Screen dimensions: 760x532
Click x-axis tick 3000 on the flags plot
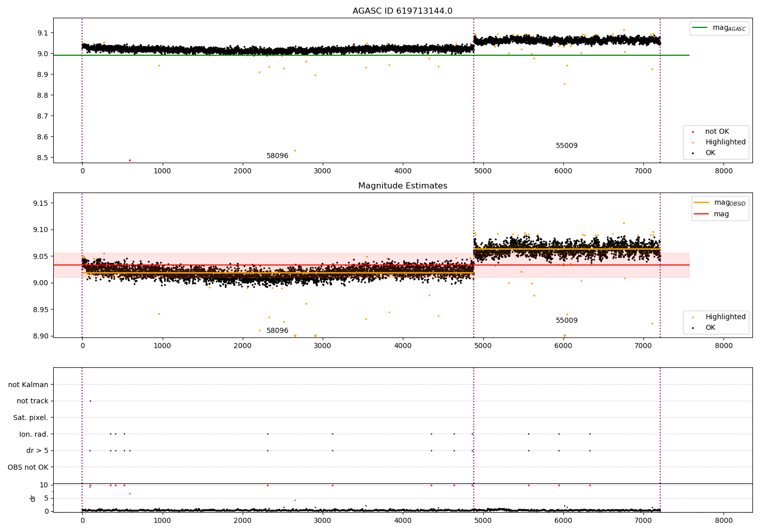(322, 521)
